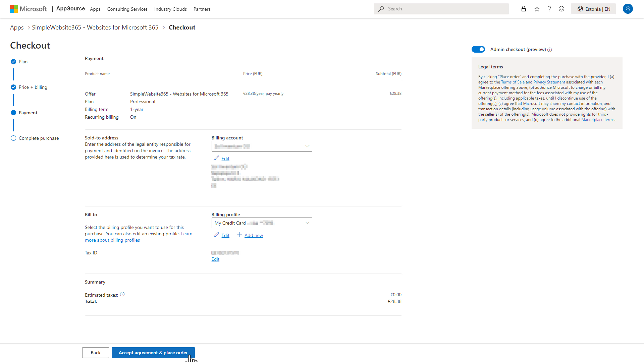
Task: Click the plus icon beside Add new
Action: click(239, 235)
